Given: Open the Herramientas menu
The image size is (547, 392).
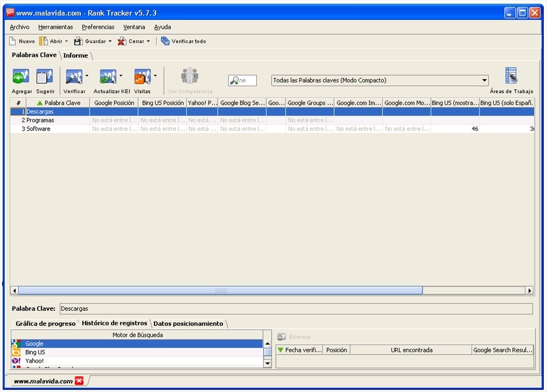Looking at the screenshot, I should coord(56,27).
